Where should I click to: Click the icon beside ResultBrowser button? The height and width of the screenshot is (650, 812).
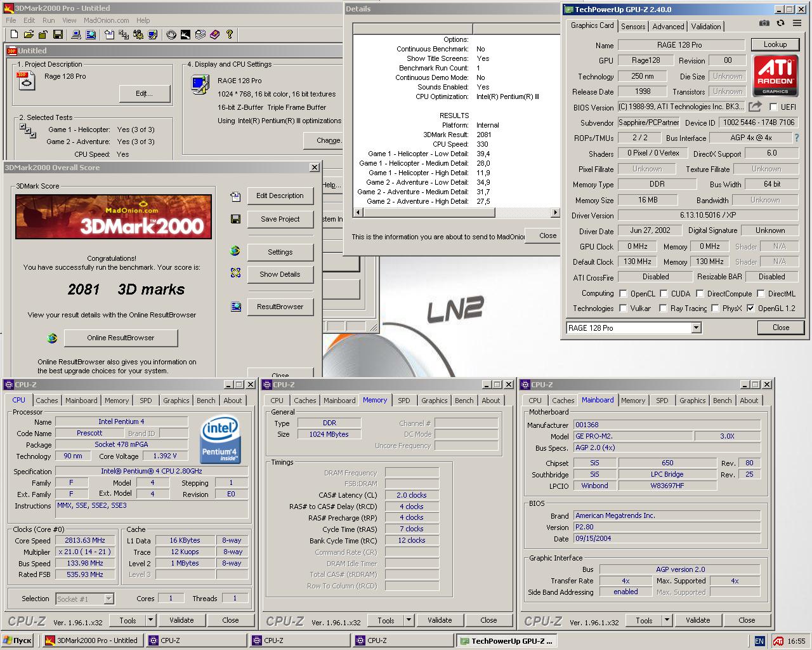tap(236, 307)
